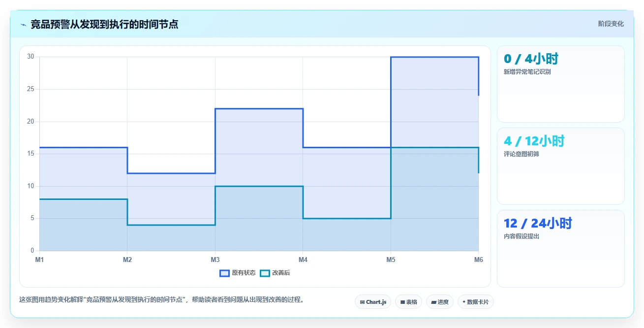The width and height of the screenshot is (644, 328).
Task: Click the 表格 tag
Action: click(408, 302)
